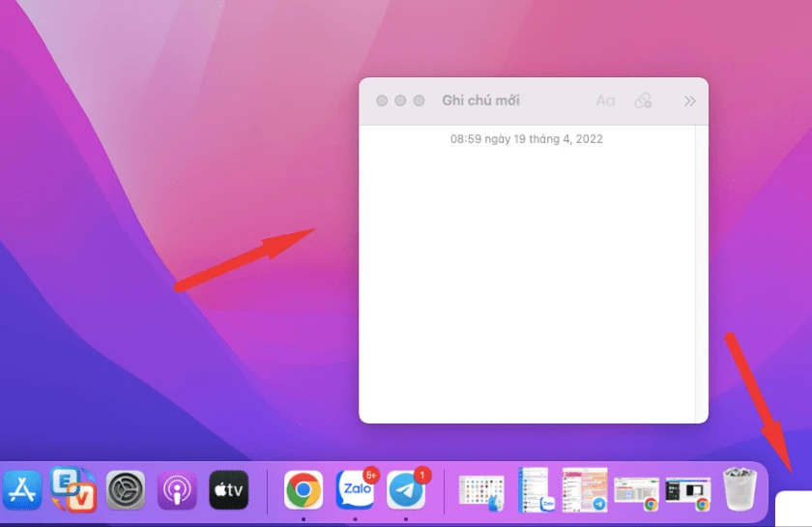Expand the double-chevron toolbar overflow

(x=689, y=101)
